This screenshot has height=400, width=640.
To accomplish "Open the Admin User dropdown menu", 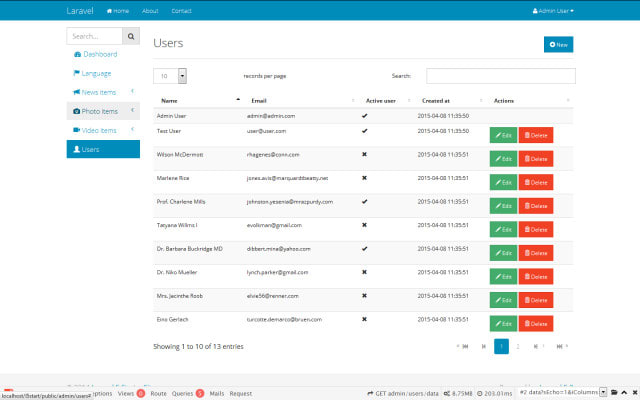I will click(553, 11).
